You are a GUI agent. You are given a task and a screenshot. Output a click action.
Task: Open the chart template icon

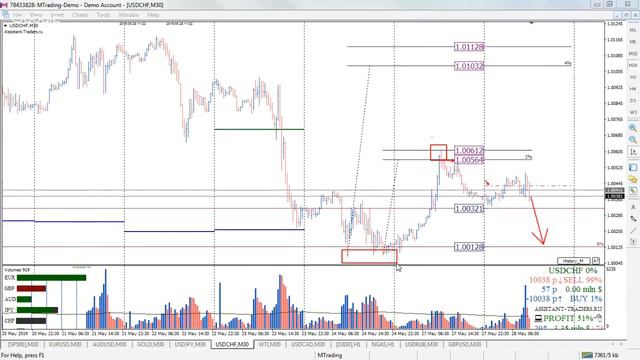pyautogui.click(x=633, y=167)
